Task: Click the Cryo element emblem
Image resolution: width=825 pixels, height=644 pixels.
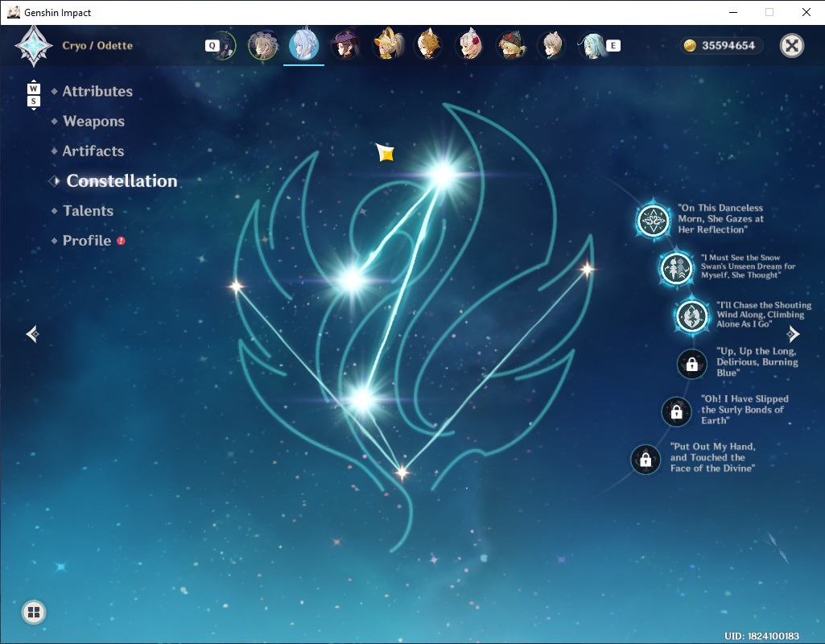Action: tap(34, 46)
